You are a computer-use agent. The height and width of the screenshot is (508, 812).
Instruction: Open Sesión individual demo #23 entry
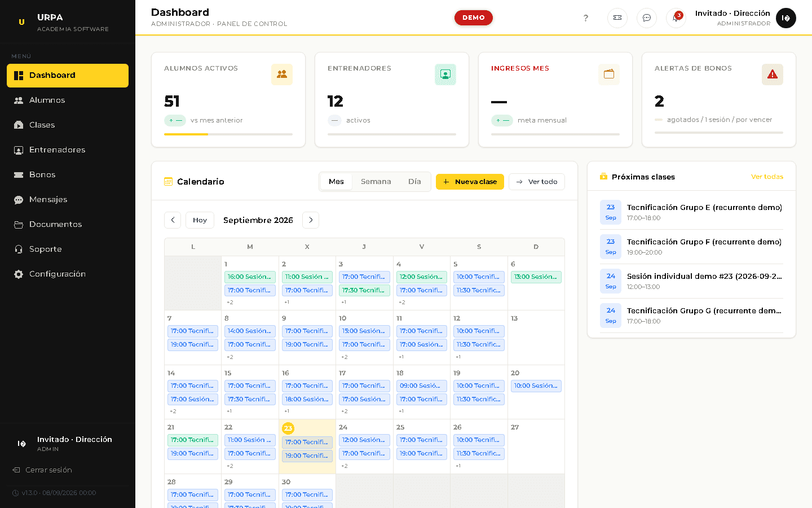tap(691, 281)
